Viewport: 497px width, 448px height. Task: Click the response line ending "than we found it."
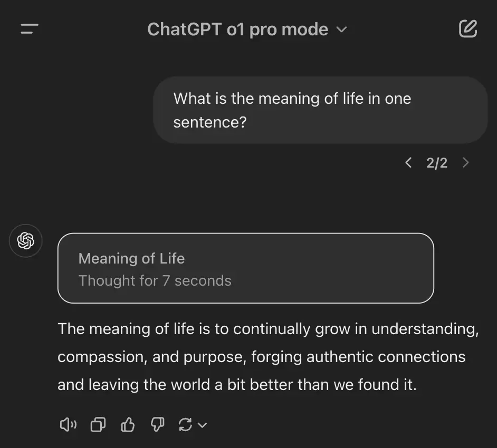237,385
